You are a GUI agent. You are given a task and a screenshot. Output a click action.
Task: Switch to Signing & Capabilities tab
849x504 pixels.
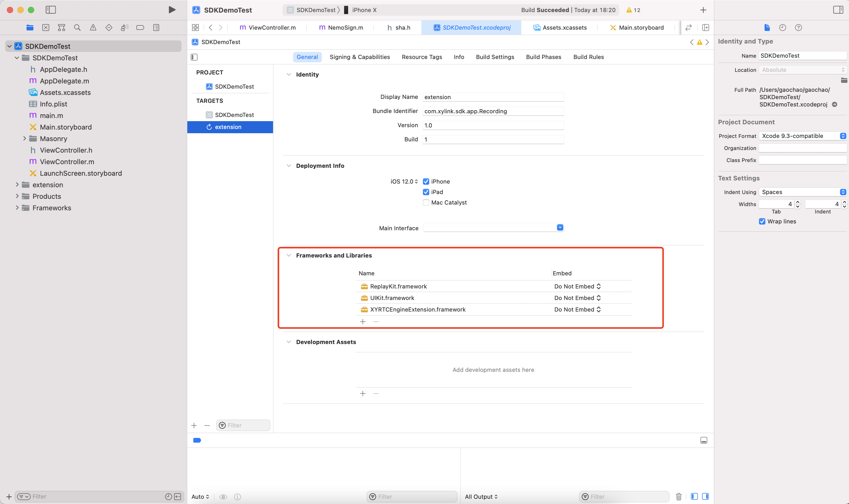coord(359,57)
